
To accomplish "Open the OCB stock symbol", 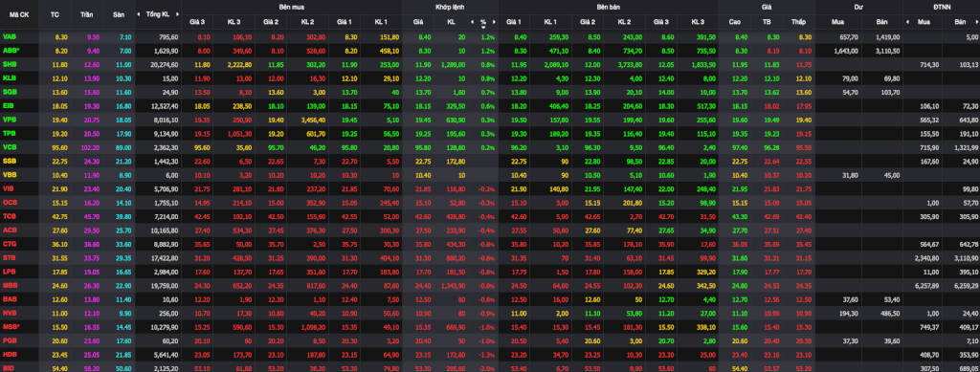I will (x=10, y=202).
